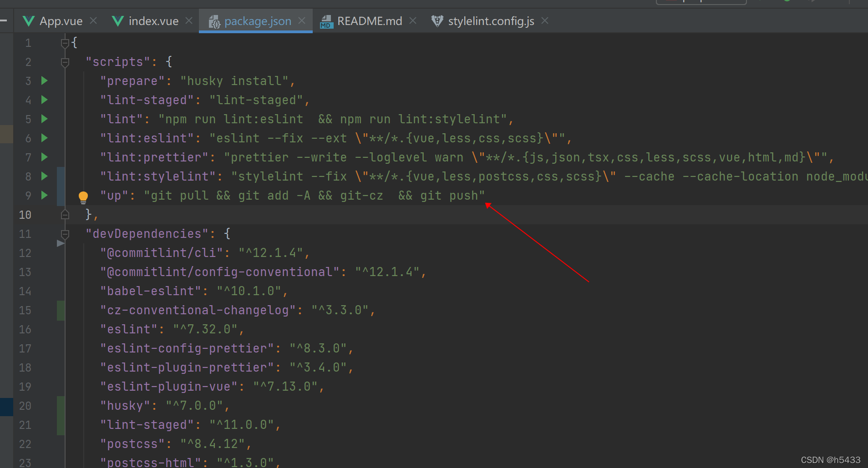
Task: Click line number 1 in gutter
Action: click(28, 43)
